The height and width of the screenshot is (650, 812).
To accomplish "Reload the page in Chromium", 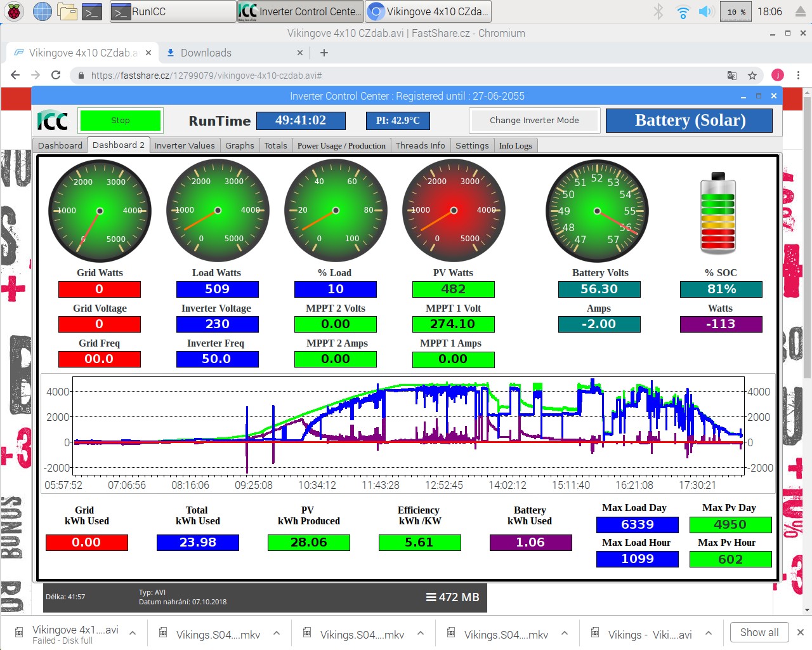I will pyautogui.click(x=56, y=75).
